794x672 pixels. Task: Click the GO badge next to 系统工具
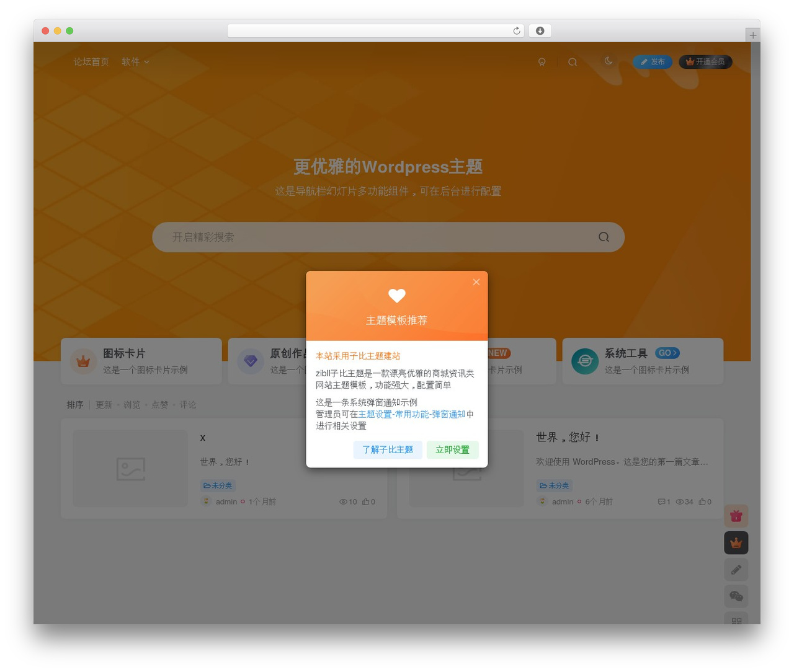pos(667,353)
